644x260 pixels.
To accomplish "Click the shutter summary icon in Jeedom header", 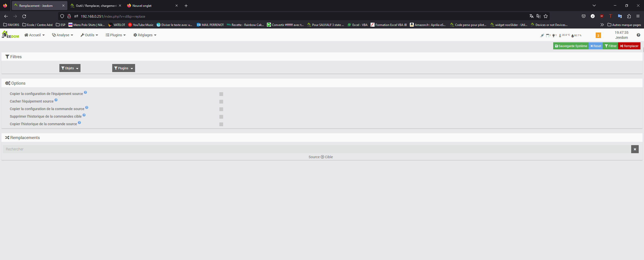I will pos(548,35).
